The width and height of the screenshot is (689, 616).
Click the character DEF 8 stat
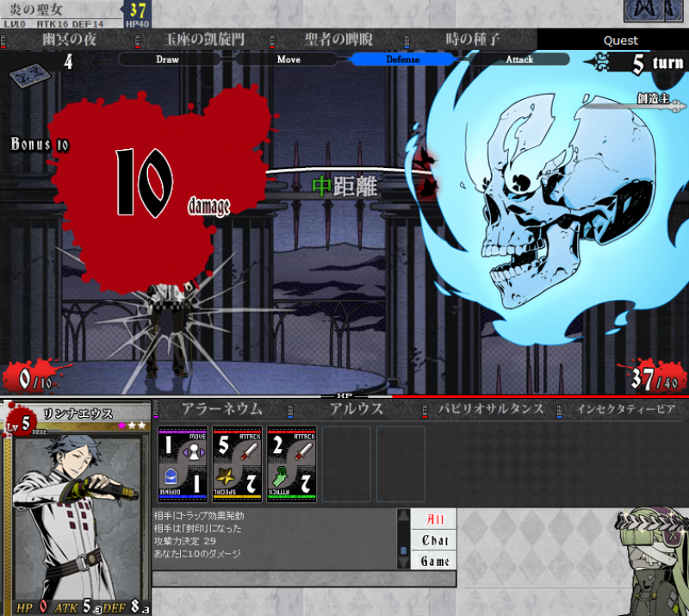(x=126, y=607)
